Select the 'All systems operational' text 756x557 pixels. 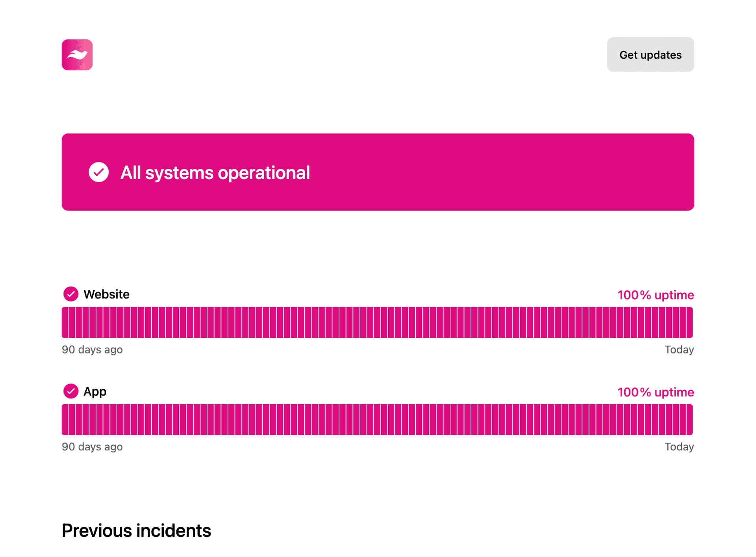(x=215, y=173)
